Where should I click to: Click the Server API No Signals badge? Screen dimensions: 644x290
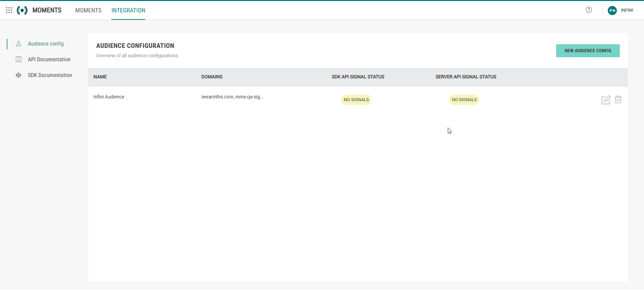pyautogui.click(x=464, y=100)
